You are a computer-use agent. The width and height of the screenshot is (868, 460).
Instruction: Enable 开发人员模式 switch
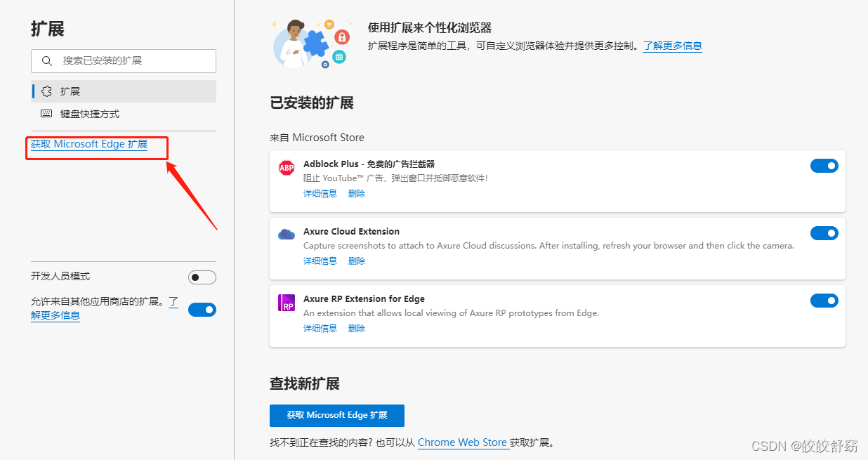[x=202, y=277]
